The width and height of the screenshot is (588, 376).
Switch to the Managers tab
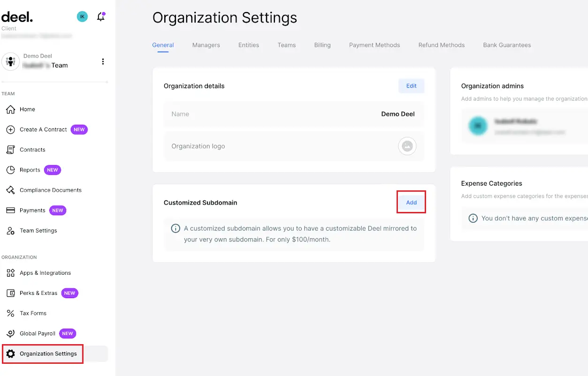pos(206,45)
